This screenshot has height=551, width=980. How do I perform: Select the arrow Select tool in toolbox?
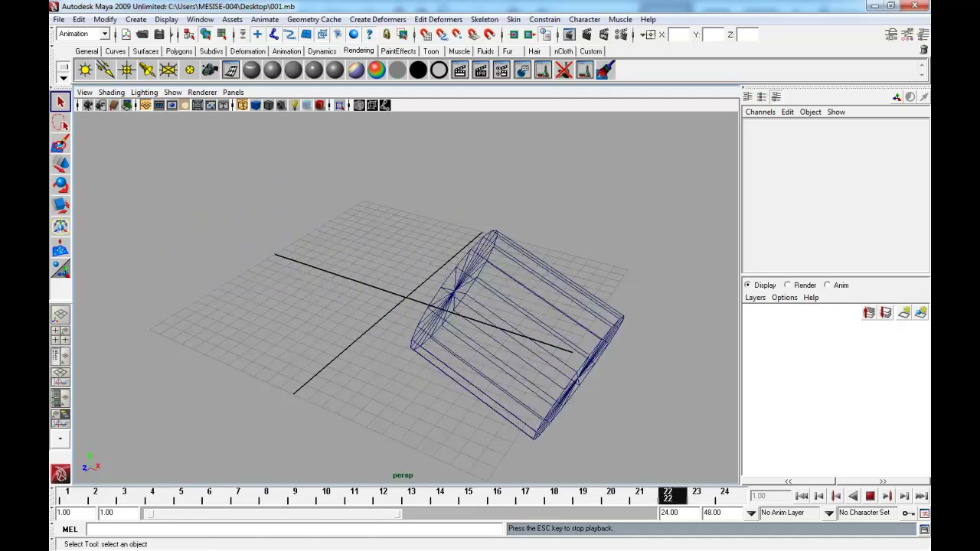[60, 102]
